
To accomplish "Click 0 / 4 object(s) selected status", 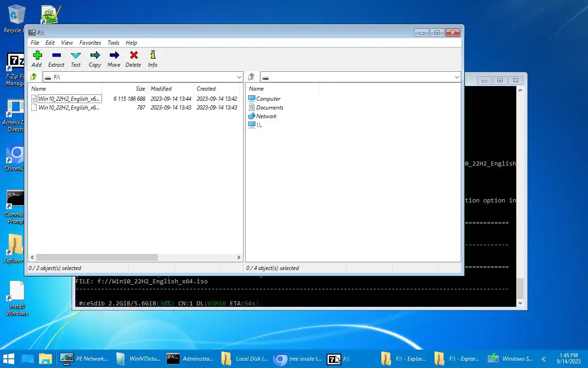I will click(x=272, y=268).
